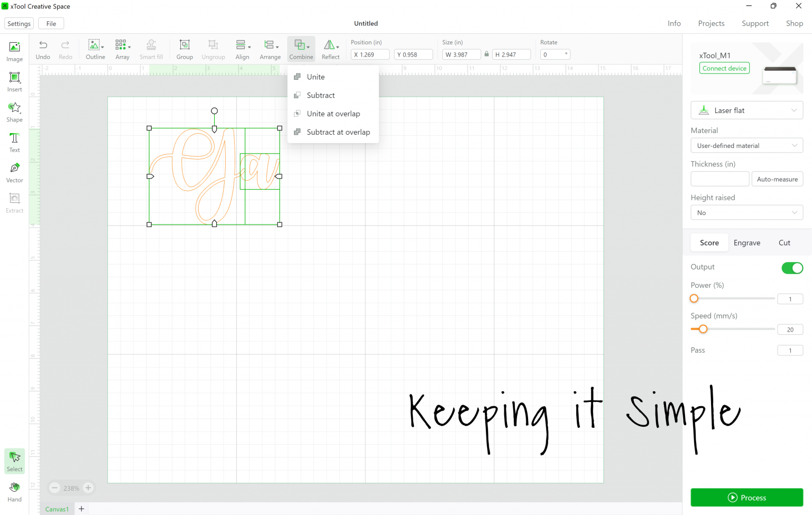The image size is (812, 515).
Task: Select the Vector tool in the sidebar
Action: tap(14, 171)
